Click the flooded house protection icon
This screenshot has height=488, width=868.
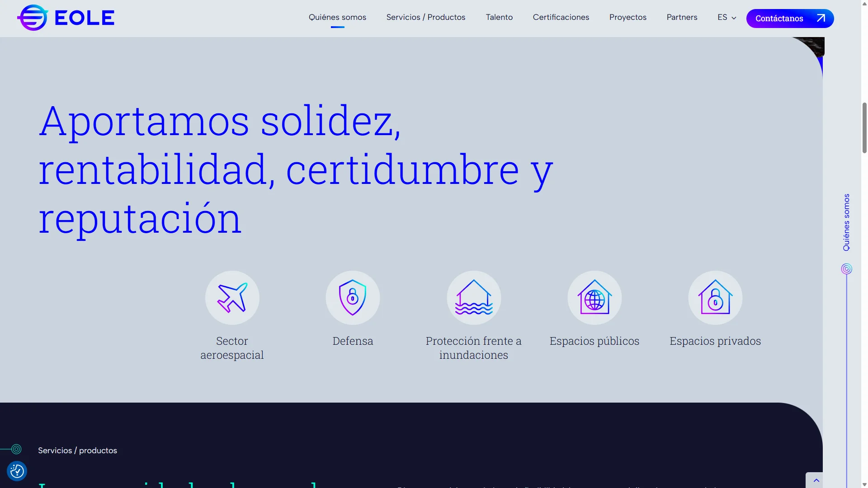(x=473, y=298)
